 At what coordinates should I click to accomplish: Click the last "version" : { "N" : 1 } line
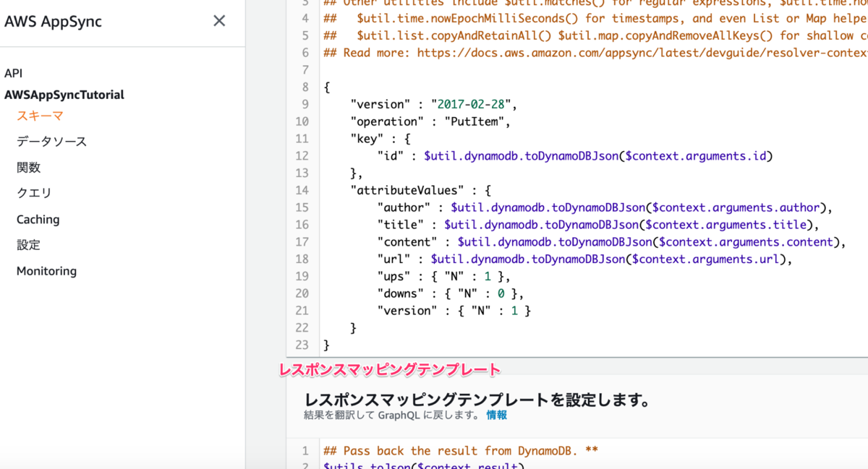click(454, 311)
